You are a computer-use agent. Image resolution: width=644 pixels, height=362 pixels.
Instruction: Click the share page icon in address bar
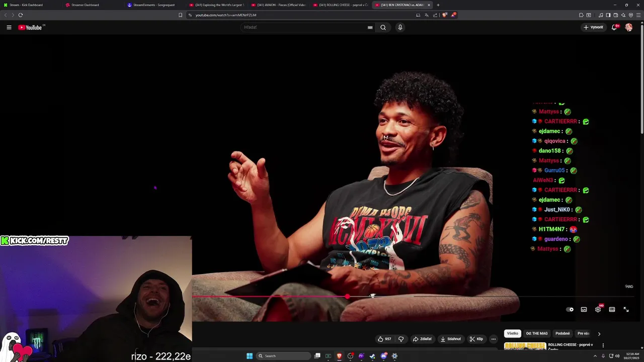click(x=435, y=15)
